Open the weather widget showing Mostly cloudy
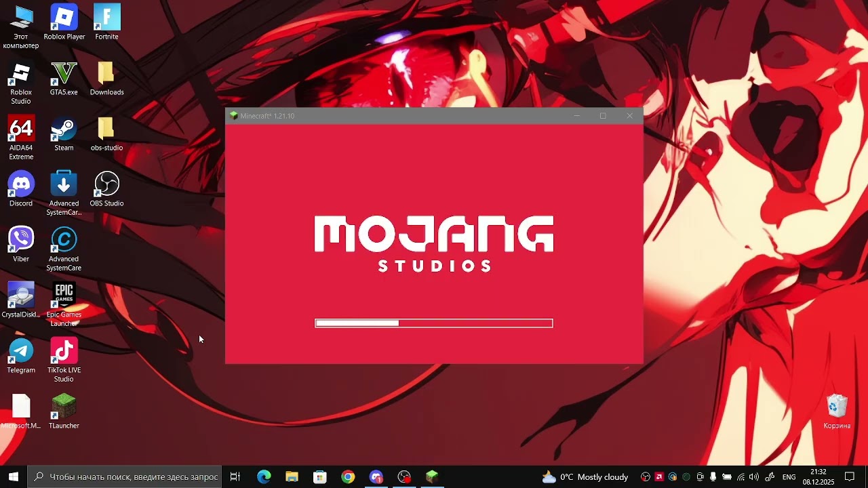The width and height of the screenshot is (868, 488). [x=585, y=477]
